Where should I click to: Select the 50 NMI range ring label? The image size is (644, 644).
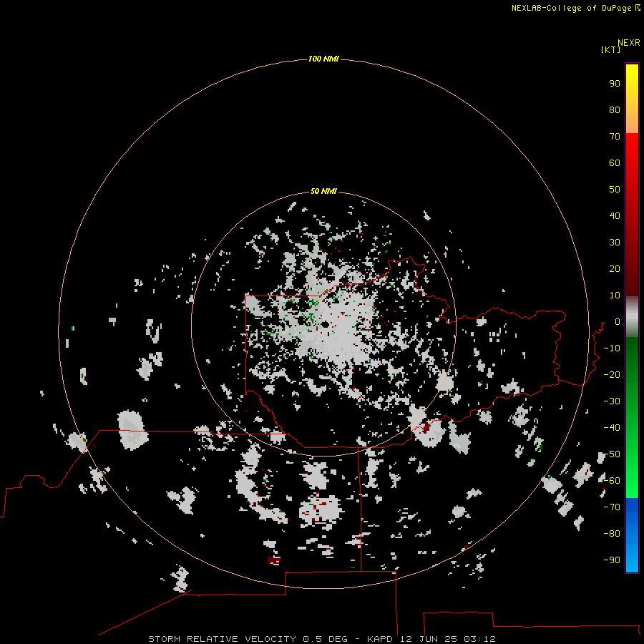(x=323, y=191)
